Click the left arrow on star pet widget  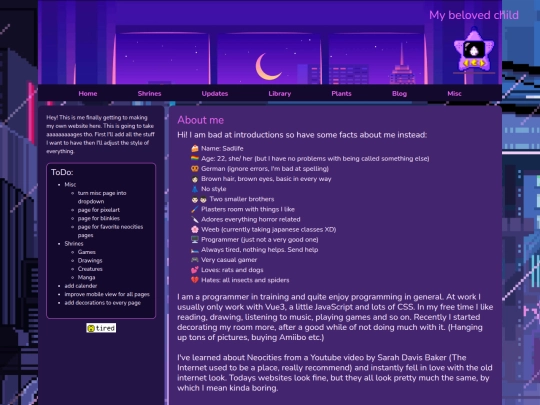click(x=466, y=63)
